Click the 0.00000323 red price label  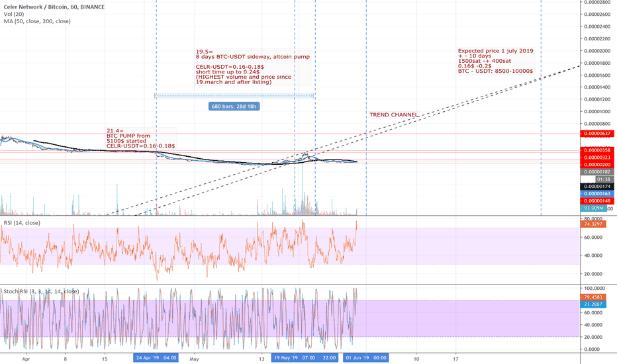point(597,158)
